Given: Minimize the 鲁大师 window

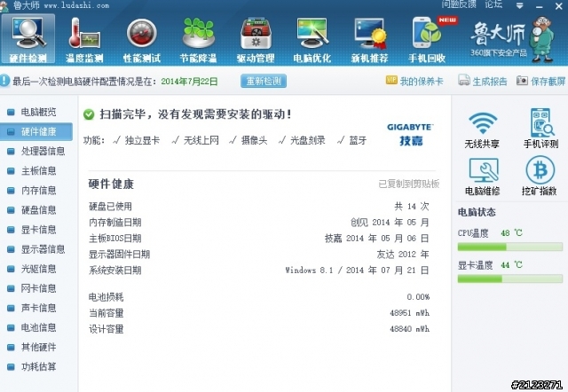Looking at the screenshot, I should pyautogui.click(x=539, y=6).
